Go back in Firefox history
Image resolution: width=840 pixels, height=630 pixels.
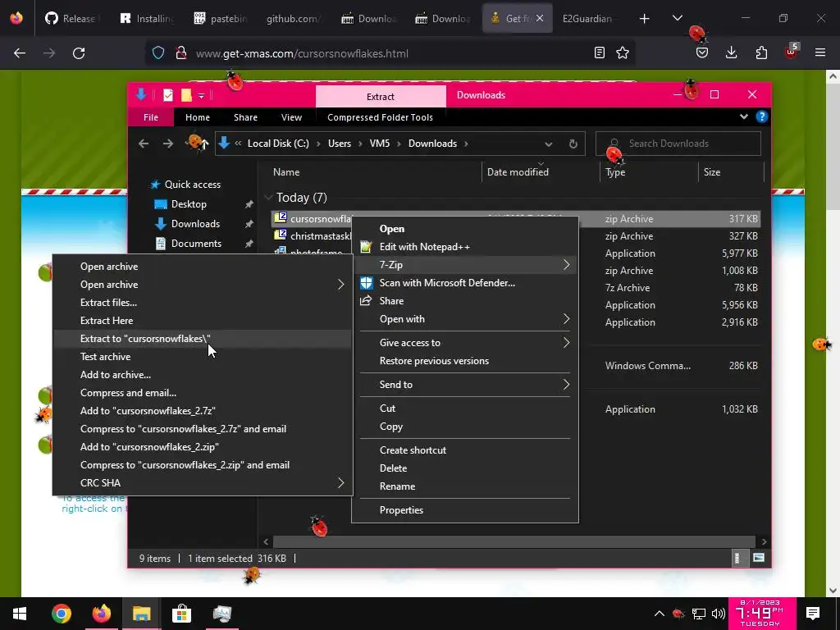click(x=20, y=53)
